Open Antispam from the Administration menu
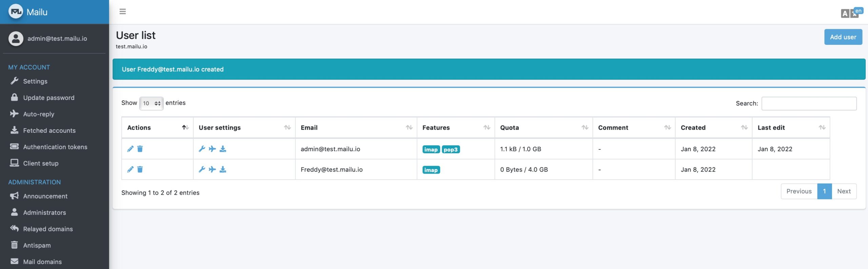868x269 pixels. (x=37, y=245)
